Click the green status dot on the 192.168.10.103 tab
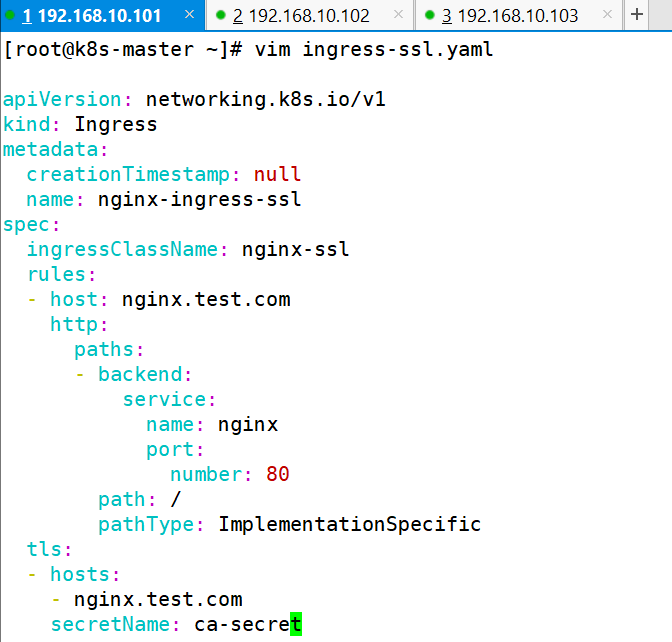Screen dimensions: 672x642 pos(429,15)
